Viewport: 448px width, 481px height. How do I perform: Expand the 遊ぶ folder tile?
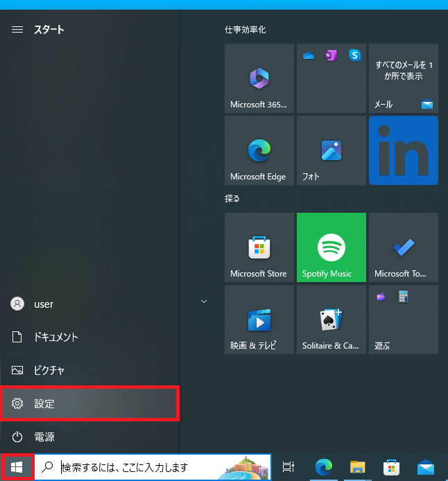tap(403, 320)
